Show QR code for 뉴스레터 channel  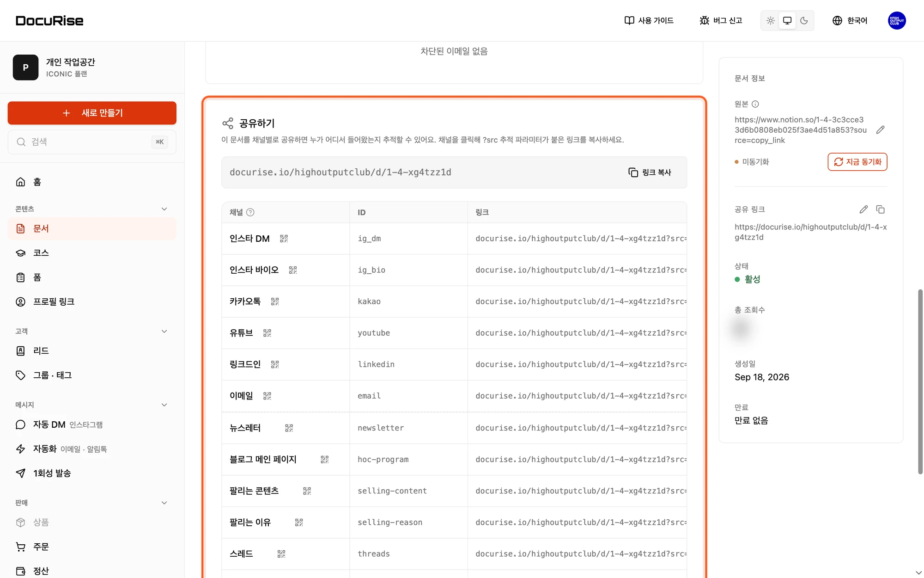tap(289, 428)
